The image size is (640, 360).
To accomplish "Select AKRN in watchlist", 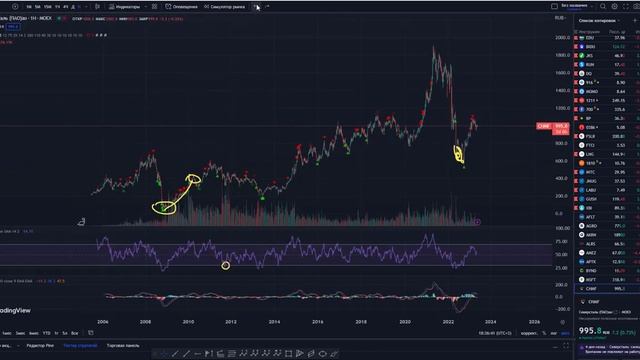I will (607, 235).
